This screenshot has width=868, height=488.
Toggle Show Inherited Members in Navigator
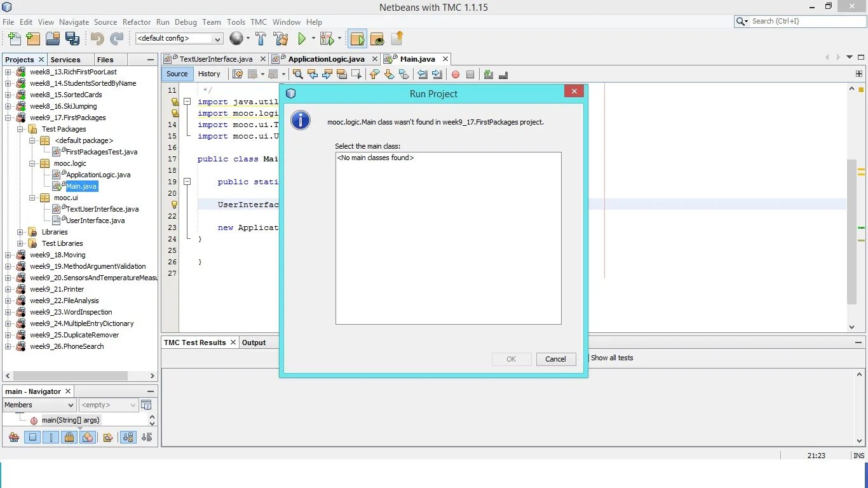pos(14,437)
